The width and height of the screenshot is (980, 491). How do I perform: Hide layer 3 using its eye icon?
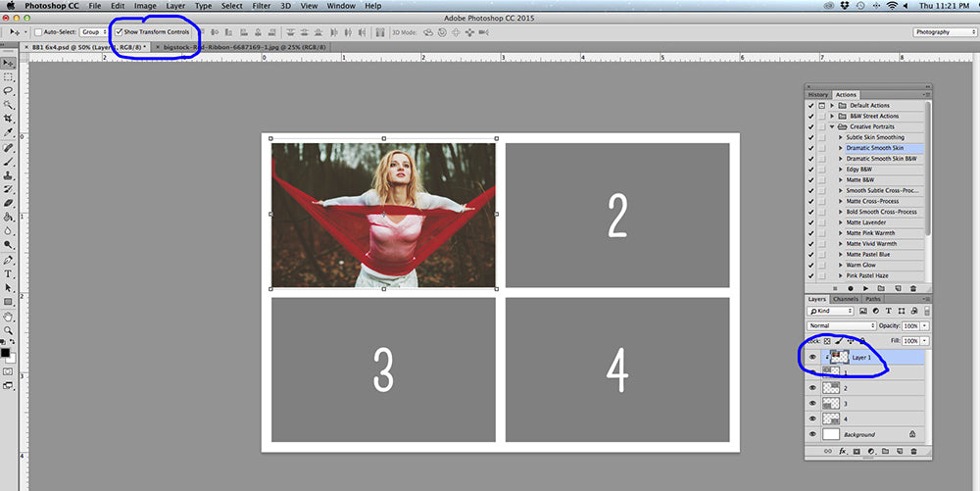tap(812, 404)
